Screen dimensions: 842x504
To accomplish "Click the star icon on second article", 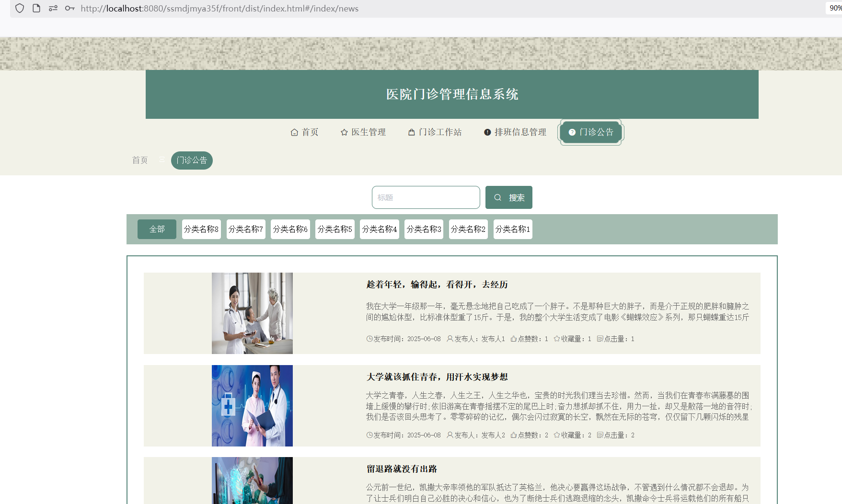I will click(557, 435).
